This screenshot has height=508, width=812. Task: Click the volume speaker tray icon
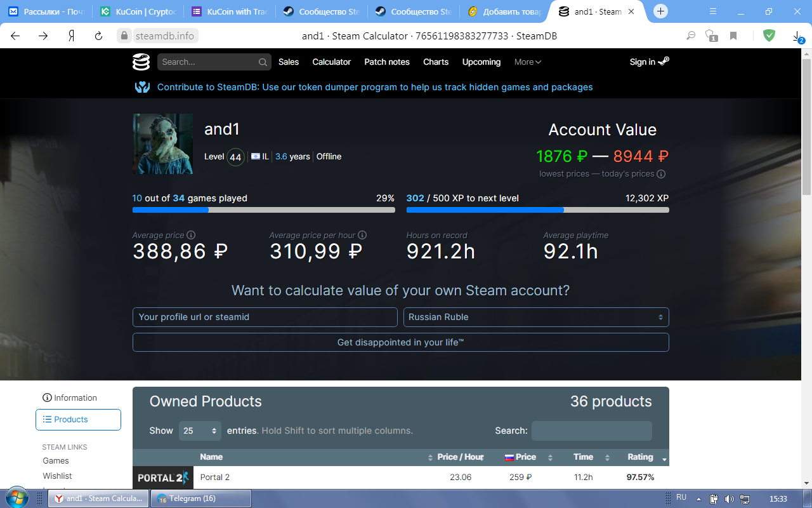[x=730, y=498]
